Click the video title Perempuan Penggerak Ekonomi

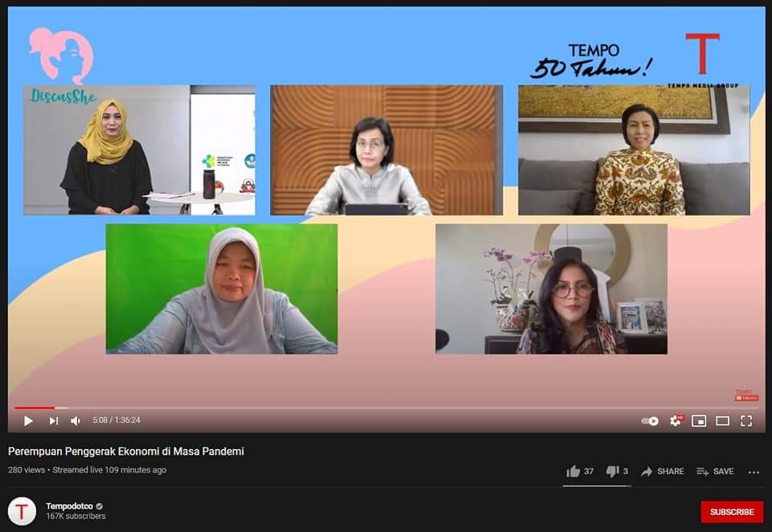(x=126, y=452)
